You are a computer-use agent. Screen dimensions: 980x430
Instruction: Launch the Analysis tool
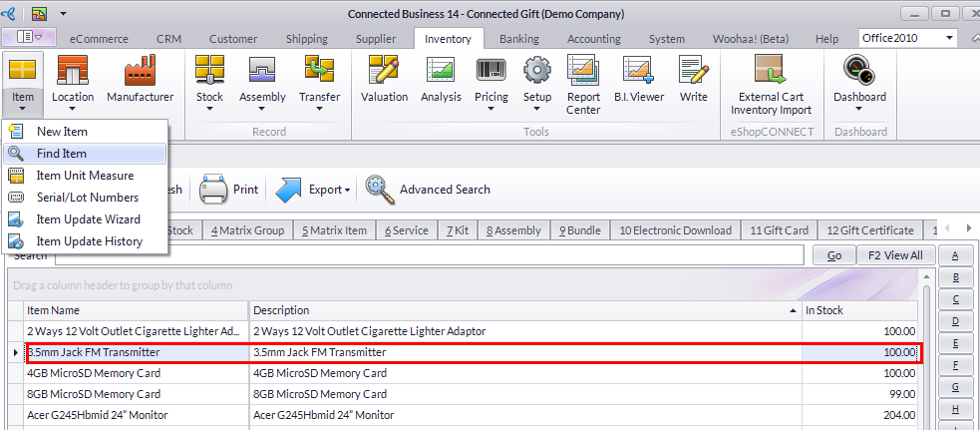[441, 79]
